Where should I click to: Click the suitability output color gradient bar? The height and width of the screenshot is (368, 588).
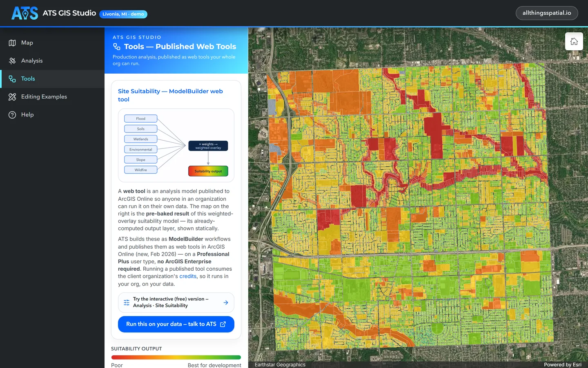pos(176,357)
